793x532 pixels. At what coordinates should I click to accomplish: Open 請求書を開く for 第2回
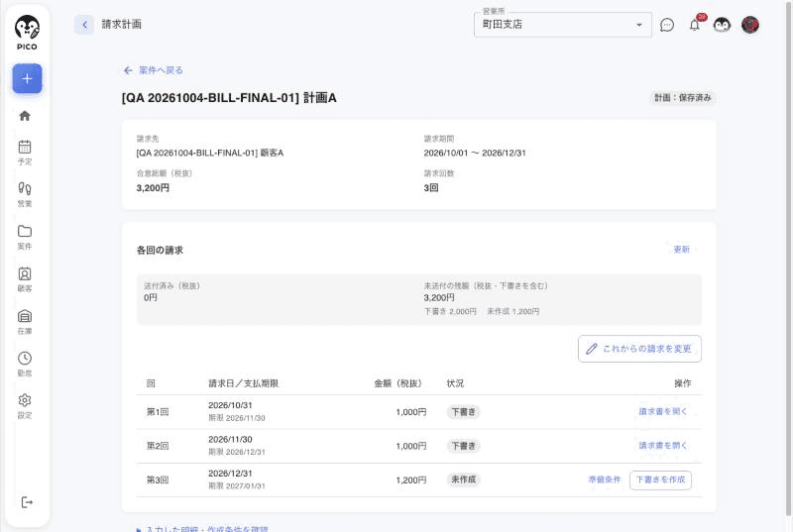663,446
